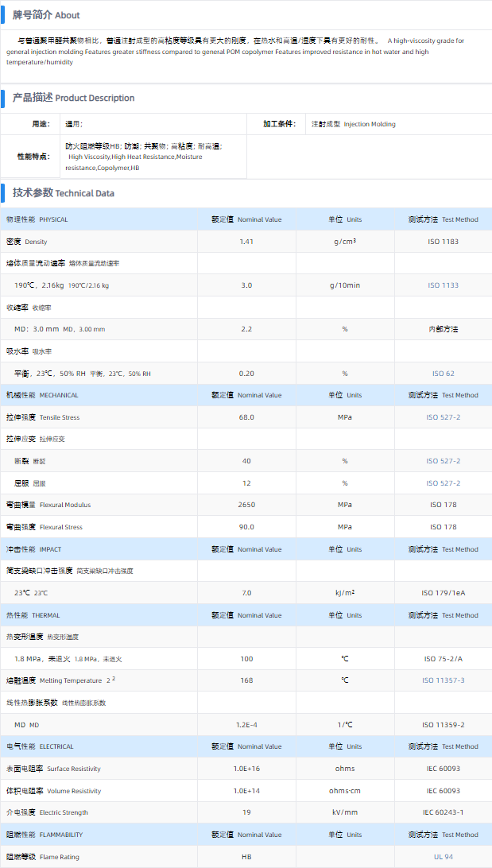Image resolution: width=492 pixels, height=868 pixels.
Task: Open the ISO 11357-3 melting temperature link
Action: [x=443, y=680]
